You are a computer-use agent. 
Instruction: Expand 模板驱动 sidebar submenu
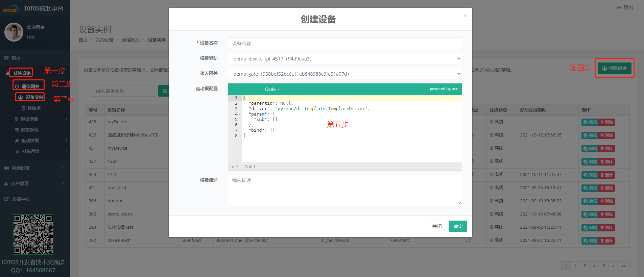coord(29,119)
